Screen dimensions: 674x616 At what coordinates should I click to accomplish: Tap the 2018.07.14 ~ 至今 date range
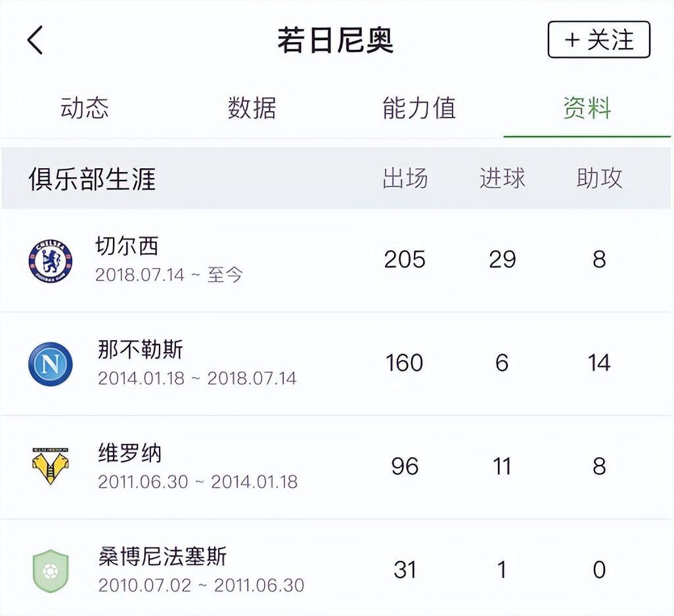[x=168, y=276]
